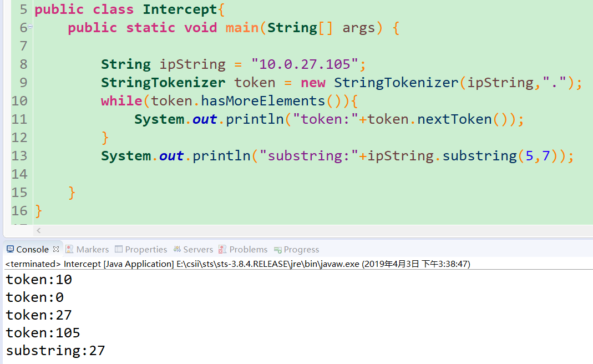593x364 pixels.
Task: Click 'args' parameter in main signature
Action: (x=358, y=28)
